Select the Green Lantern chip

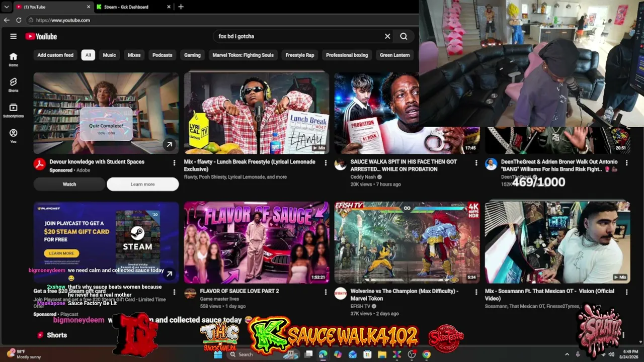[395, 55]
